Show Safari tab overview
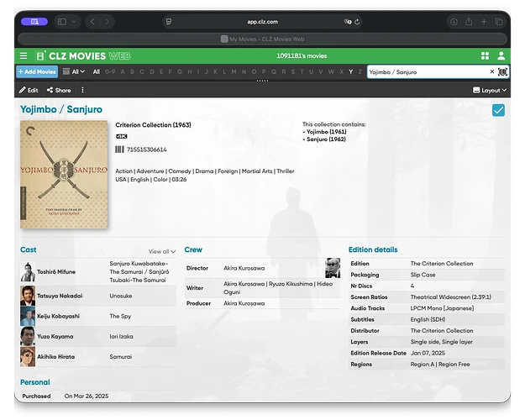Viewport: 525px width, 420px height. pyautogui.click(x=499, y=22)
